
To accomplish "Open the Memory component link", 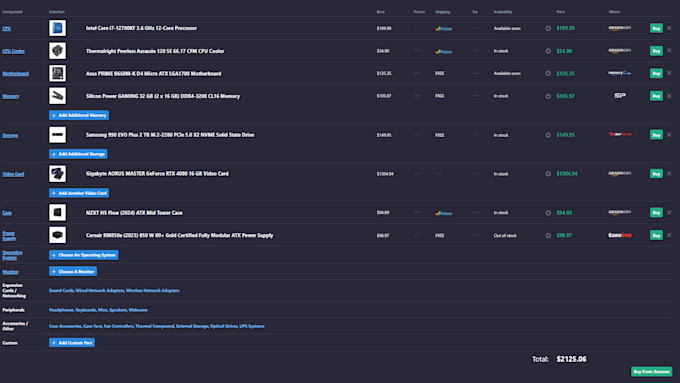I will coord(11,96).
